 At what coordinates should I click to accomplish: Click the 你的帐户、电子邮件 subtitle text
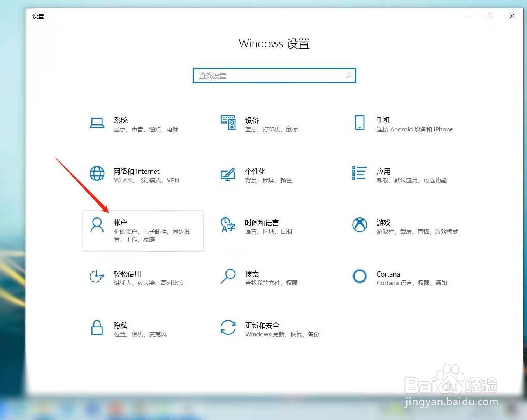pos(152,231)
